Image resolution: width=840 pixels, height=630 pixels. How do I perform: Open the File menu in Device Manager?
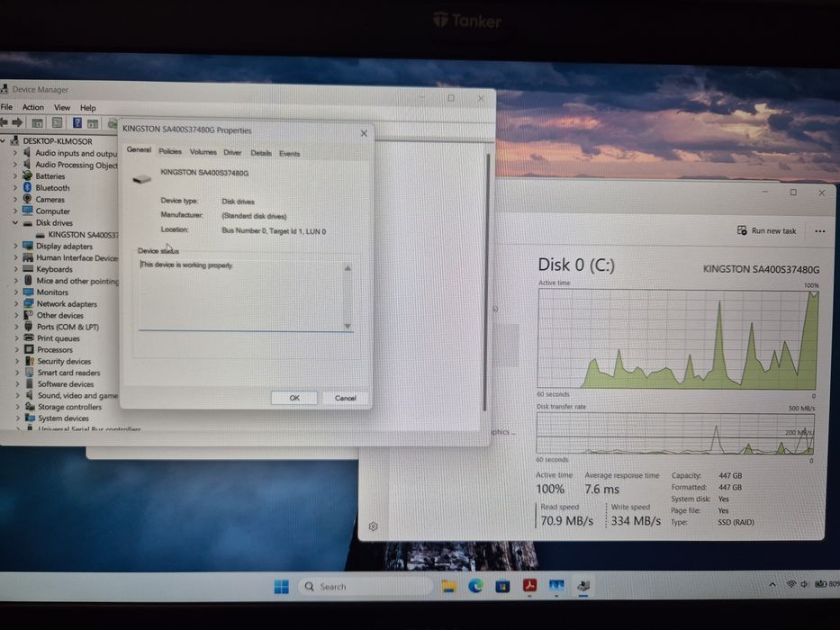click(6, 106)
